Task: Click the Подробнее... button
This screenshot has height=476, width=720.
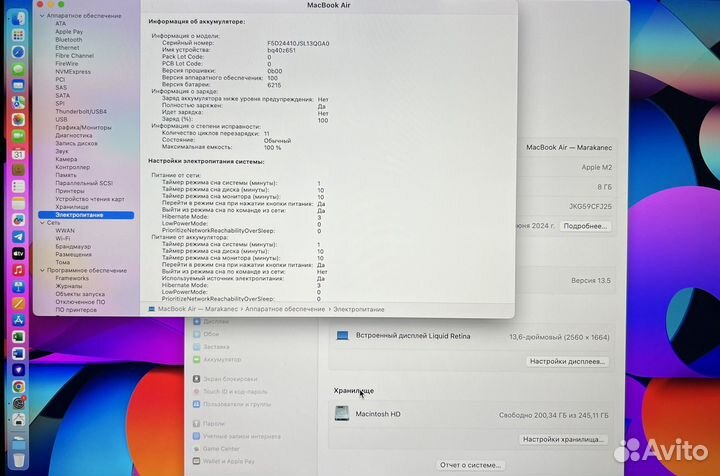Action: pos(585,226)
